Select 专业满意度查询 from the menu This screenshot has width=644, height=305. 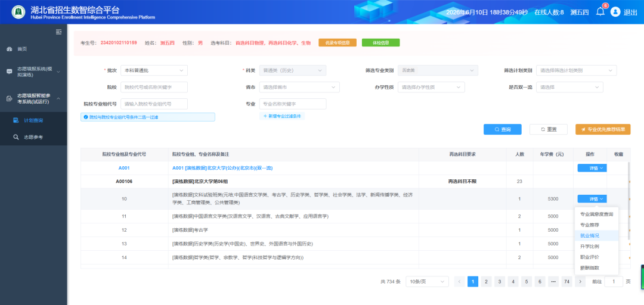point(596,214)
